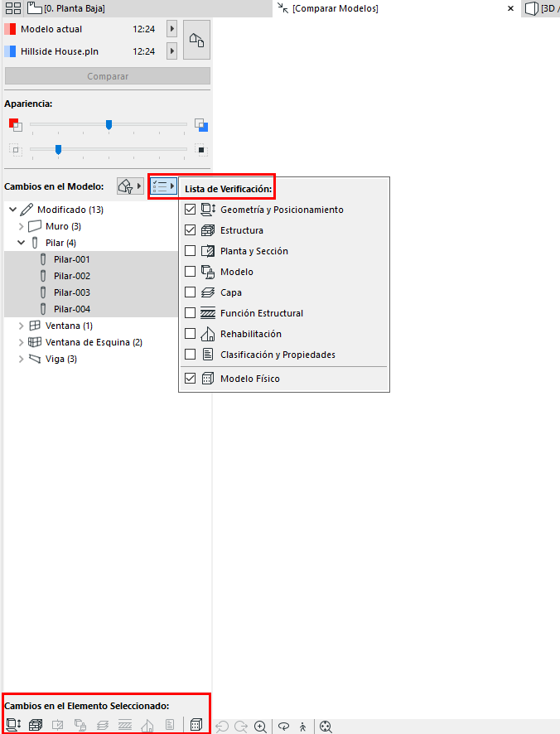Collapse the Pilar (4) group
This screenshot has width=560, height=734.
[21, 243]
